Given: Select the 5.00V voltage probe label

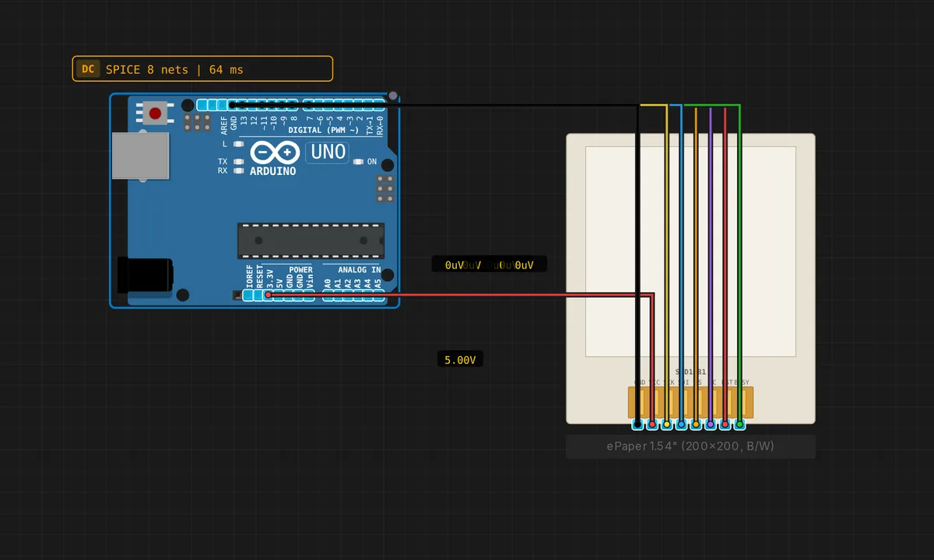Looking at the screenshot, I should [459, 360].
